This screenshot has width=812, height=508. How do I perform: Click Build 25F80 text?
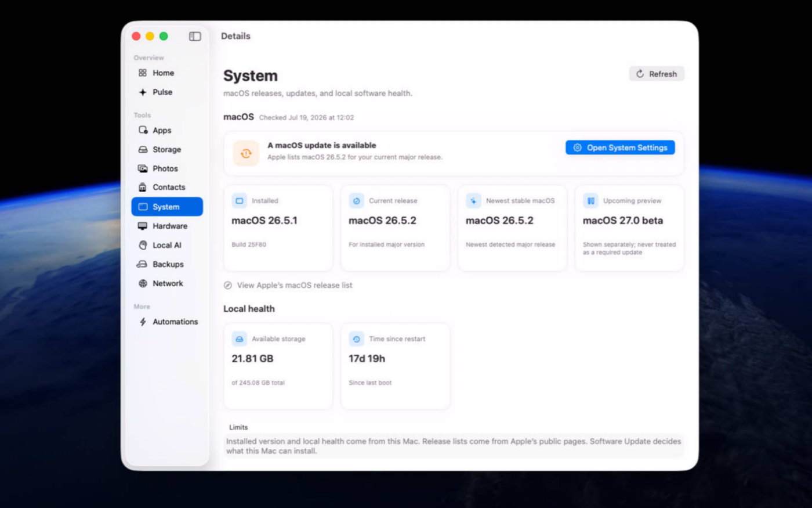tap(249, 245)
